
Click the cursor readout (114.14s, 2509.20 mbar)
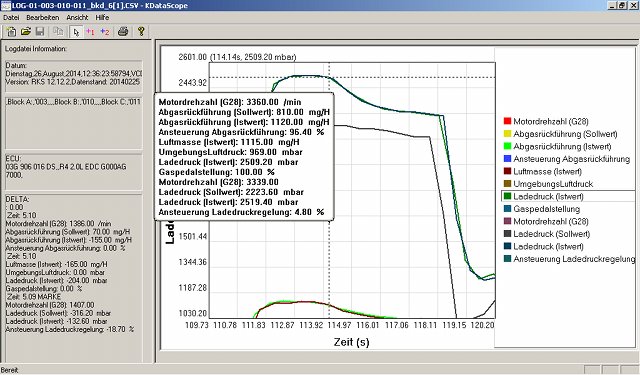(253, 57)
